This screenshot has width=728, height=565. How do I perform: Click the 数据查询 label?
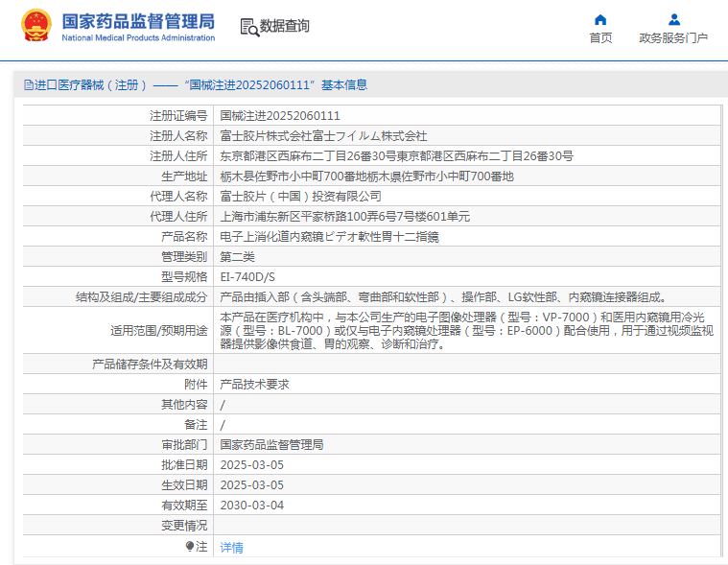pos(285,26)
